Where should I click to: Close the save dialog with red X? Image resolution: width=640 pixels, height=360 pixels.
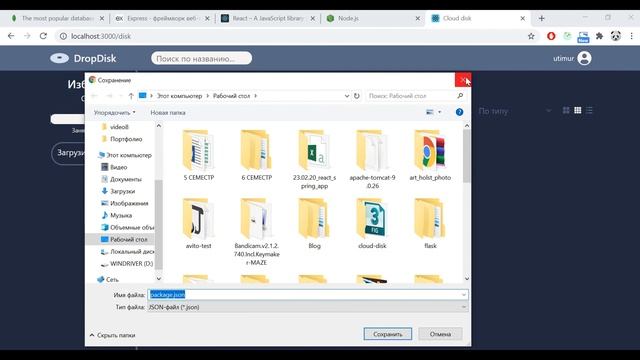(x=463, y=80)
